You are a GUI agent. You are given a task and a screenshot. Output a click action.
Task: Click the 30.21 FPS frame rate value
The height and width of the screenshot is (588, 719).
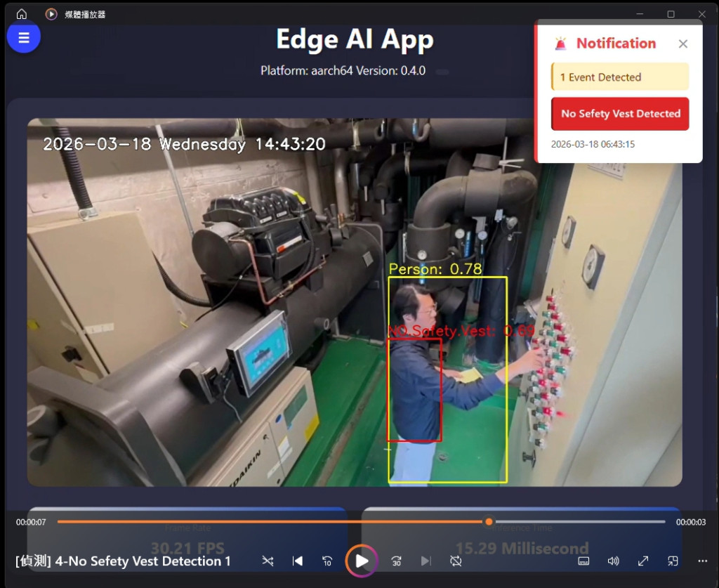(x=187, y=548)
